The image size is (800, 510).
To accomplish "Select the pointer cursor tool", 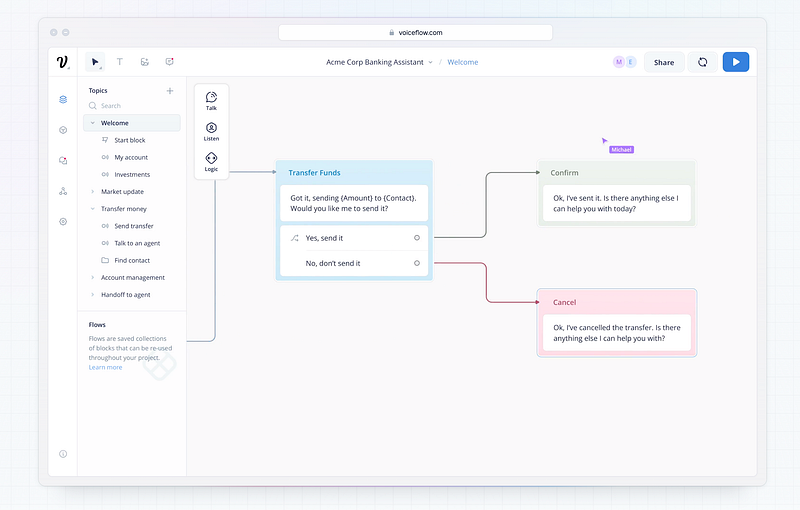I will tap(95, 62).
